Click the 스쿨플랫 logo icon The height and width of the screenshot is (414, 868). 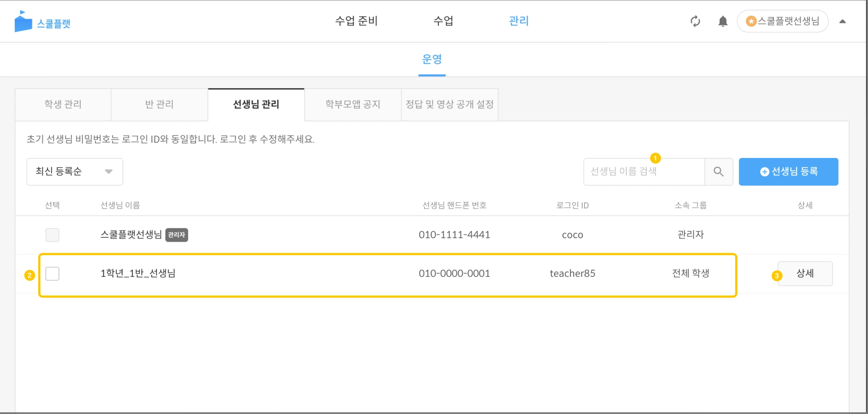pyautogui.click(x=23, y=22)
